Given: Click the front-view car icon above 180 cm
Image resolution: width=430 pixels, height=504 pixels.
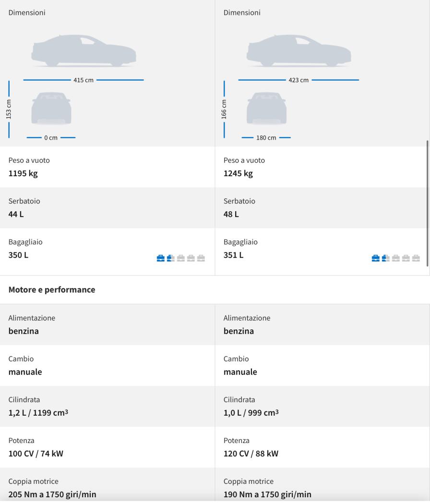Looking at the screenshot, I should (266, 108).
